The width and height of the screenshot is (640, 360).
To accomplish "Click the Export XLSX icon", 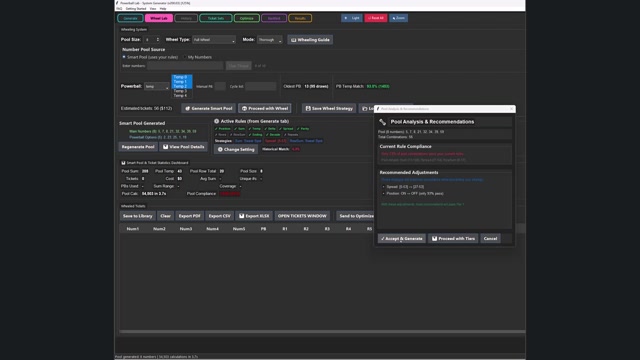I will [x=242, y=216].
